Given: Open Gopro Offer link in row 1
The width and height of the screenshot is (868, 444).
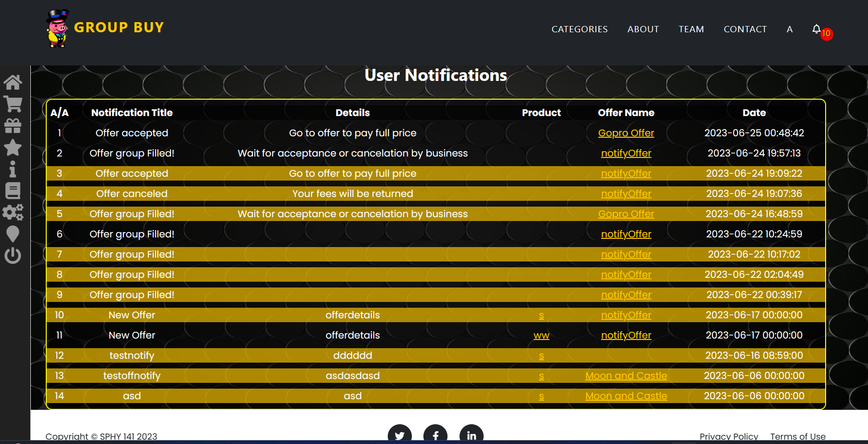Looking at the screenshot, I should pyautogui.click(x=626, y=133).
